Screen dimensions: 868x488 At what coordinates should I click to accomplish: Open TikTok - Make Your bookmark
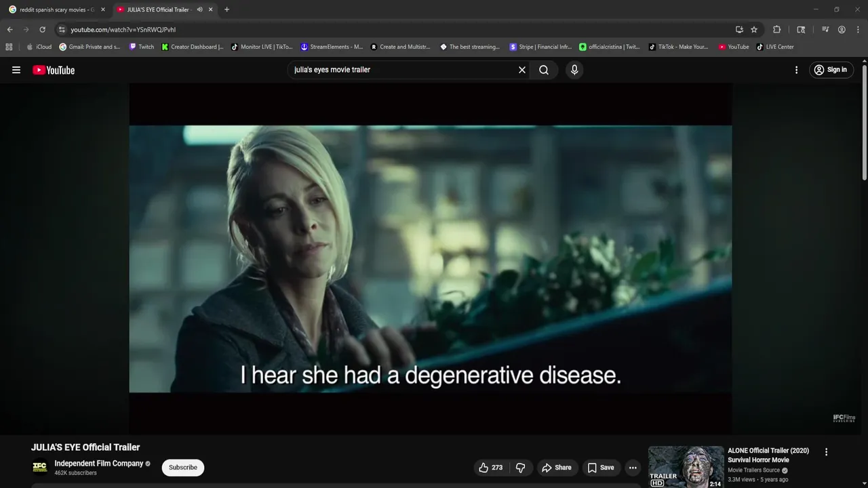click(678, 47)
